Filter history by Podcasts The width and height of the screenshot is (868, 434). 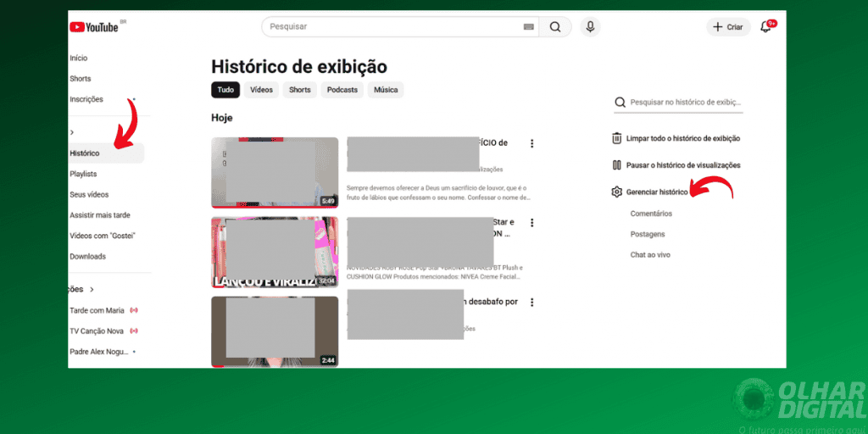342,90
